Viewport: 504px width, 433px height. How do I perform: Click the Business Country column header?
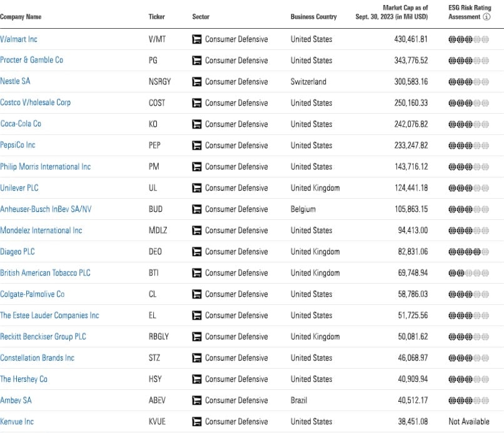pos(313,17)
